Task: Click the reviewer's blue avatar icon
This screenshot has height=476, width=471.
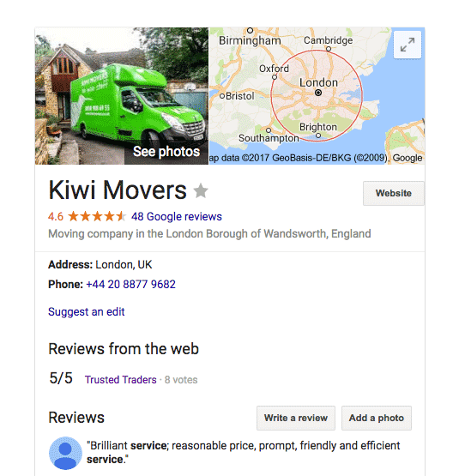Action: 65,453
